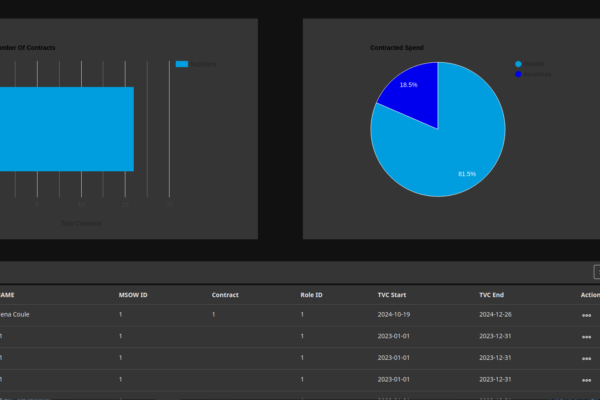The width and height of the screenshot is (600, 400).
Task: Sort by the Role ID column header
Action: point(312,295)
